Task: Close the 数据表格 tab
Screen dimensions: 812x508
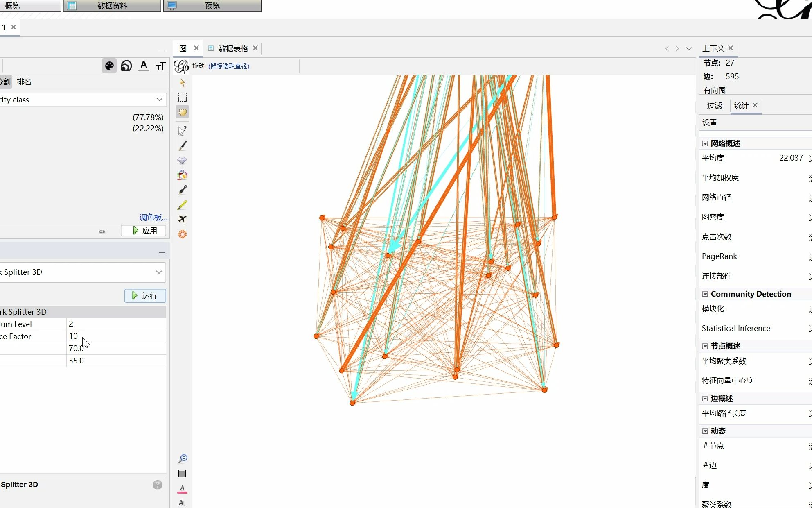Action: 255,48
